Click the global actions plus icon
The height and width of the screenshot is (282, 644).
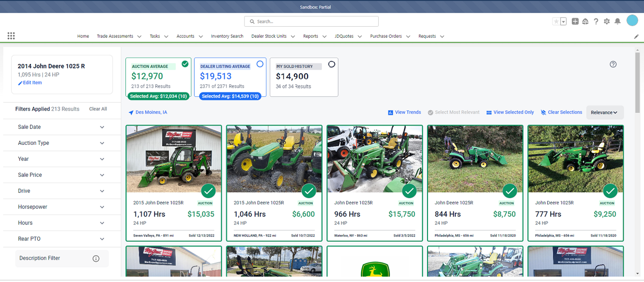pos(575,21)
